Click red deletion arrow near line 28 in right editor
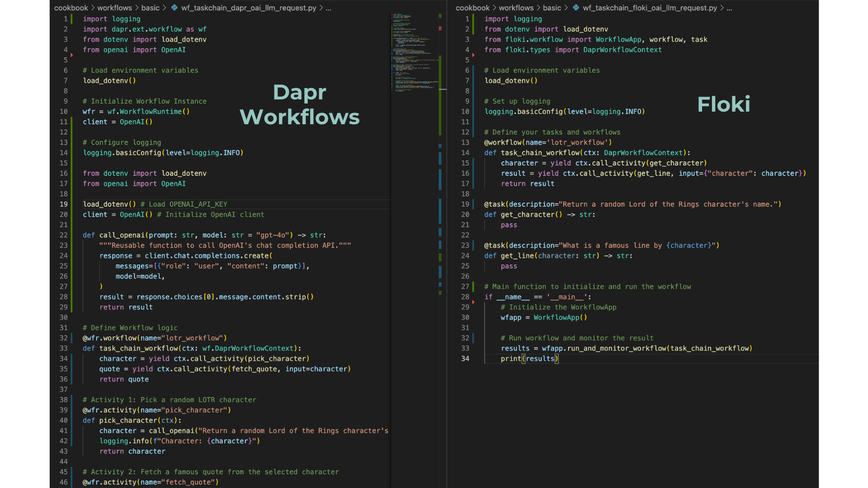The height and width of the screenshot is (488, 868). coord(473,302)
